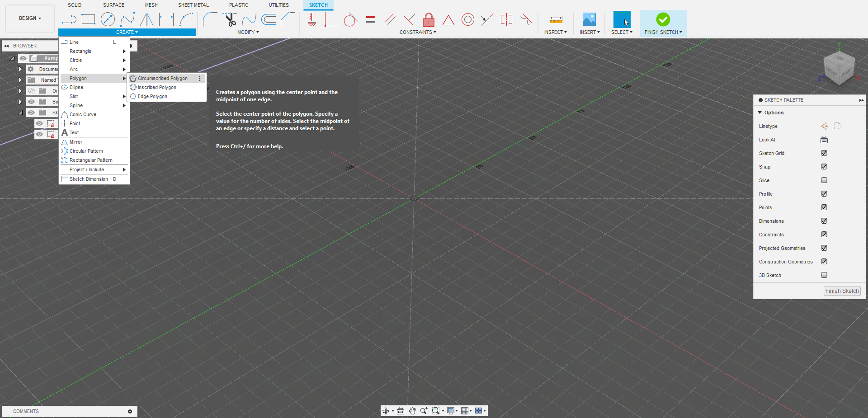Click the Fix/Unfix lock icon

click(x=429, y=19)
